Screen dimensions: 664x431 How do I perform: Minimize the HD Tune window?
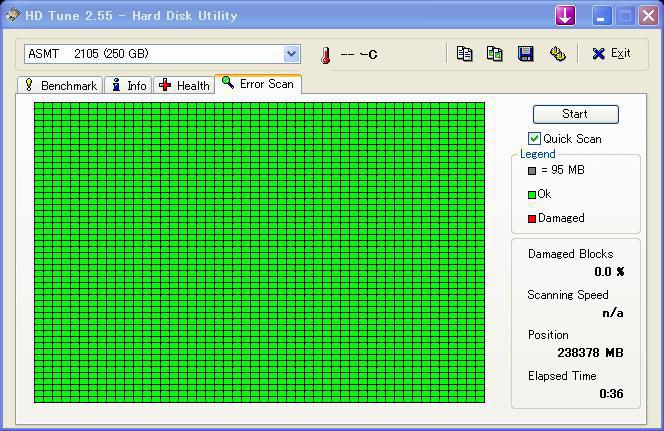coord(602,17)
